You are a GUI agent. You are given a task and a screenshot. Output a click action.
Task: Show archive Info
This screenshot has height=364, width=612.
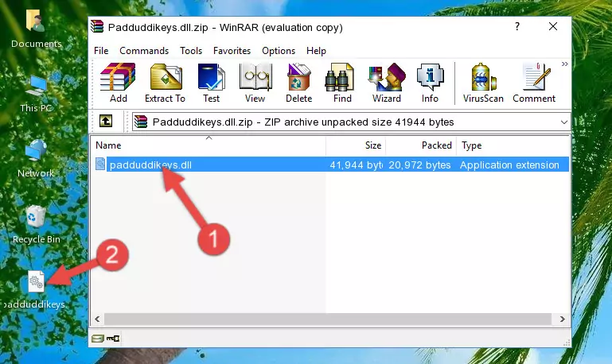(x=430, y=83)
